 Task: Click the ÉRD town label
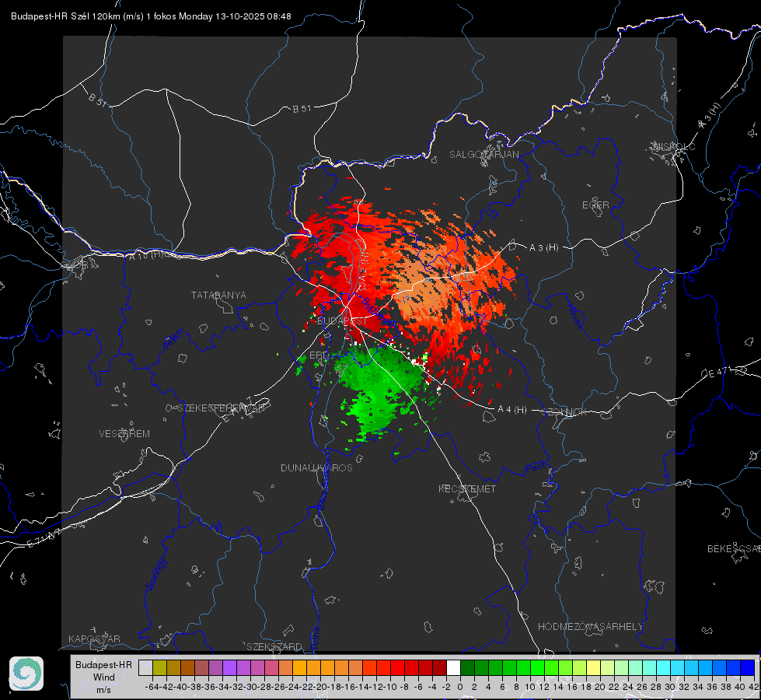[x=319, y=355]
